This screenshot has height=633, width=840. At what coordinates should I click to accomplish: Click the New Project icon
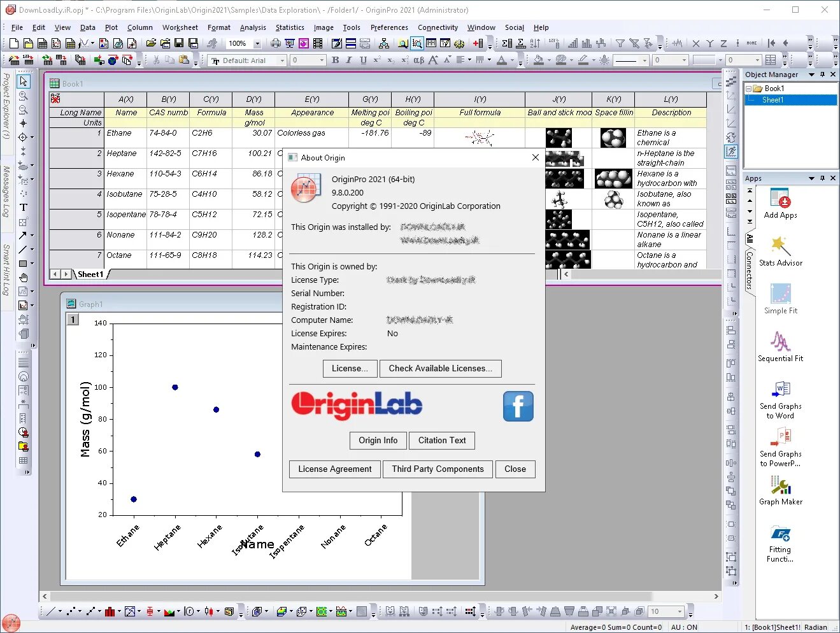14,43
